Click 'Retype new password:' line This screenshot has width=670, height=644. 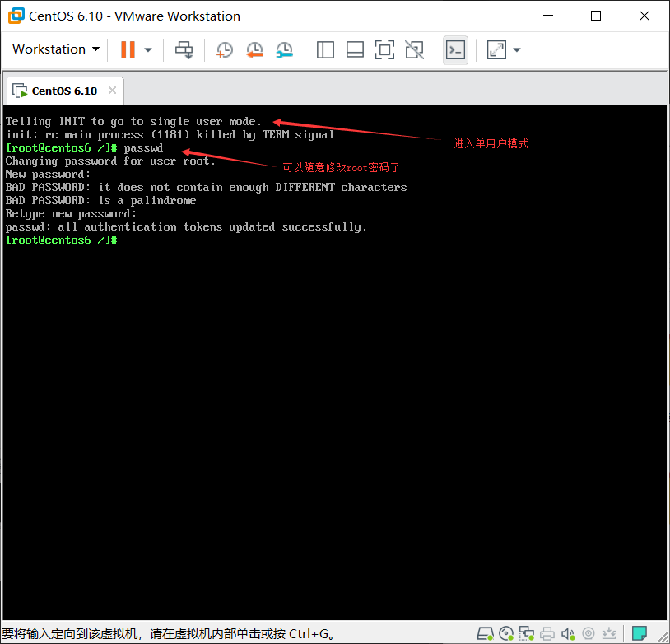pyautogui.click(x=71, y=214)
